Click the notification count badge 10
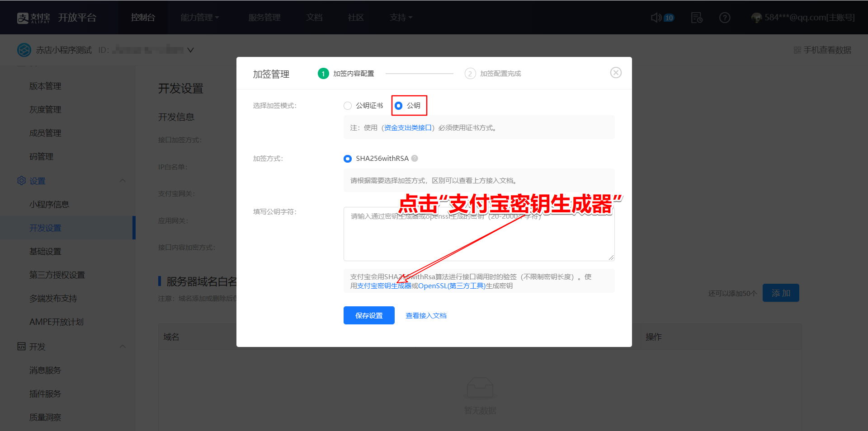The image size is (868, 431). pyautogui.click(x=669, y=18)
